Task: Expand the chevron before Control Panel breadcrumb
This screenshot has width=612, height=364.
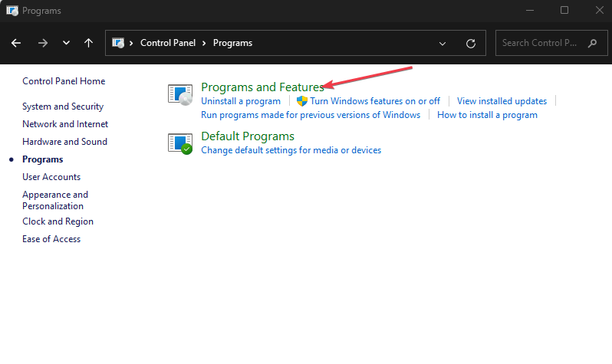Action: point(131,43)
